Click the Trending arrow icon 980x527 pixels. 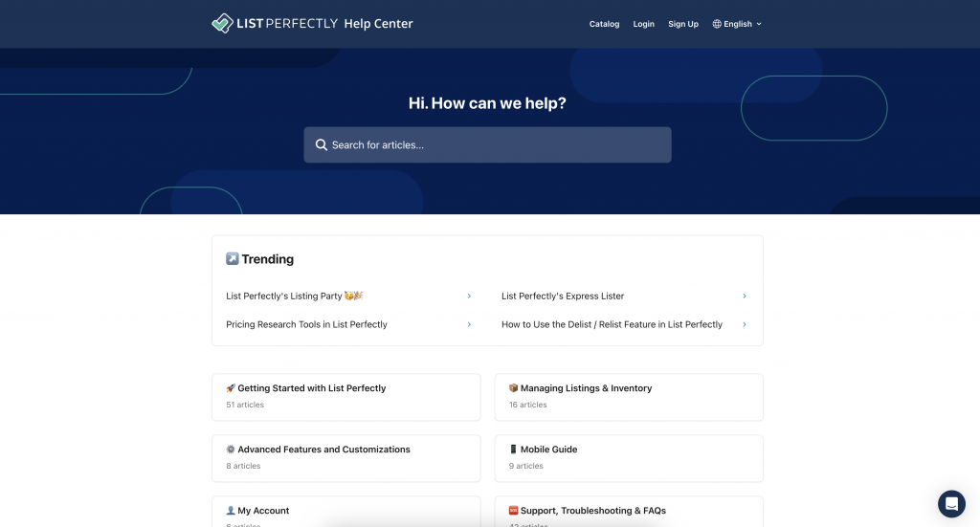tap(233, 258)
